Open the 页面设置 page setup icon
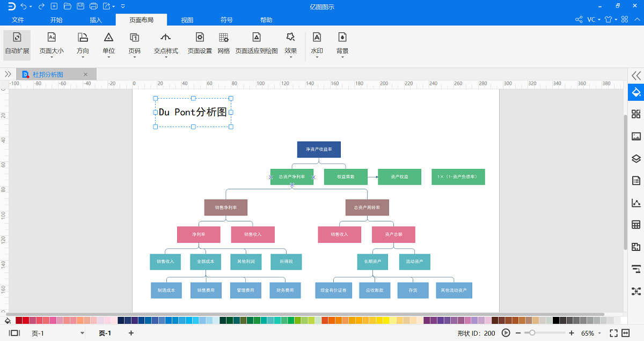The height and width of the screenshot is (341, 644). point(200,44)
